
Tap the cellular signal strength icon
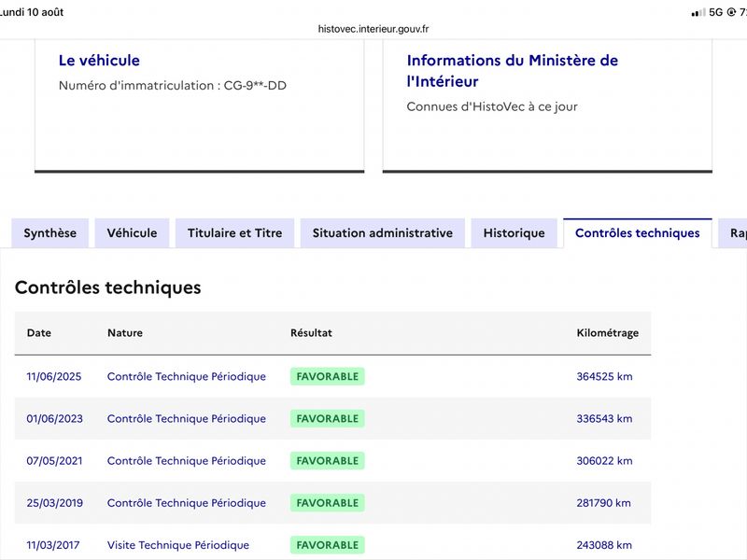click(x=698, y=13)
